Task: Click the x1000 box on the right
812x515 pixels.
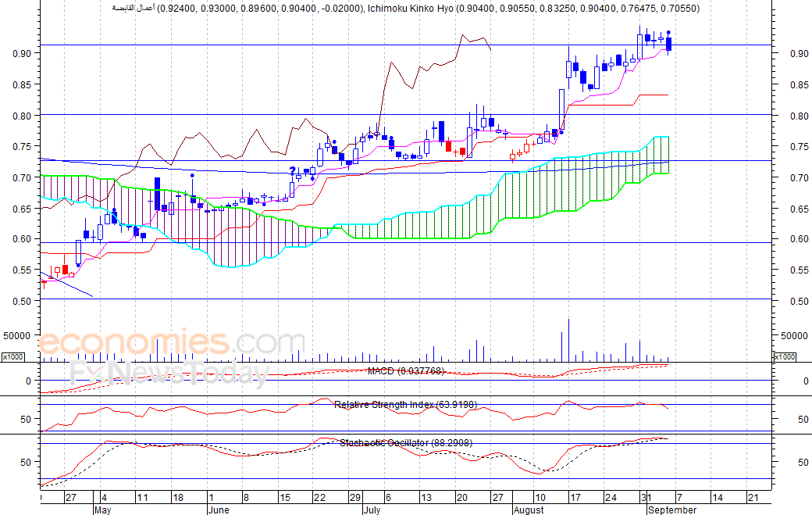Action: [785, 357]
